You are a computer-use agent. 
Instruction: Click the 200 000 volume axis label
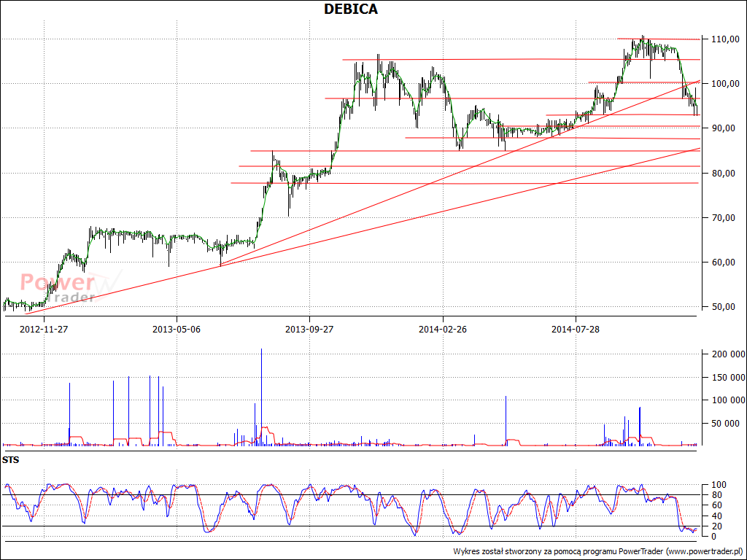coord(729,354)
